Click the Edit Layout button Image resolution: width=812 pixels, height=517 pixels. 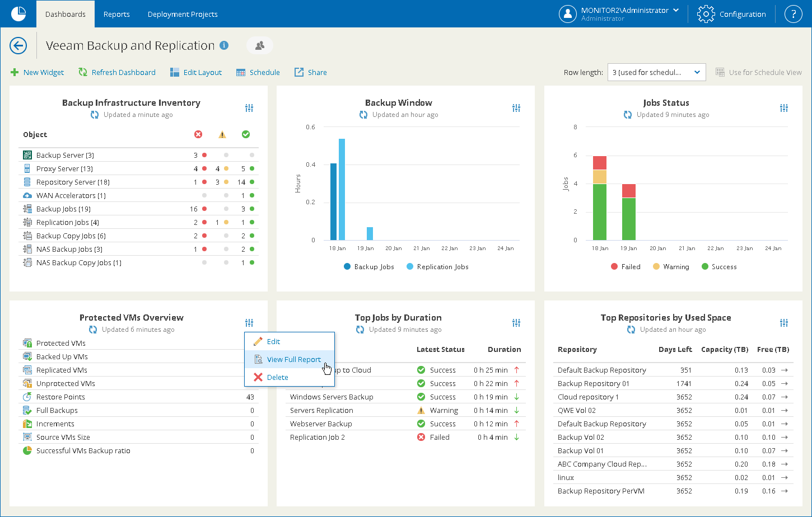pyautogui.click(x=196, y=72)
